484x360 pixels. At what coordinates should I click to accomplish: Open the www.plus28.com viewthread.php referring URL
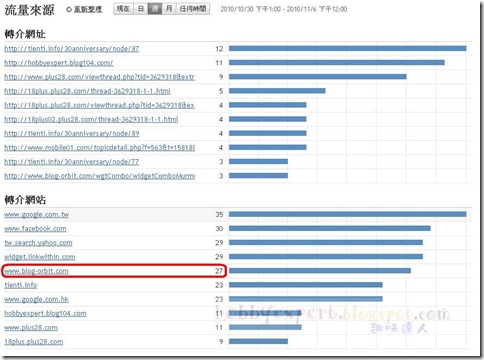[99, 77]
